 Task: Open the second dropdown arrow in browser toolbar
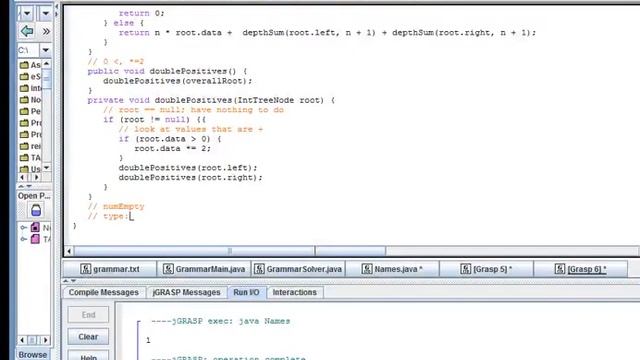click(x=45, y=13)
